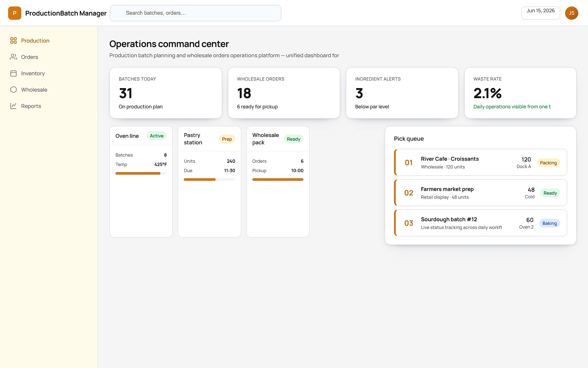The width and height of the screenshot is (588, 368).
Task: Open Inventory from sidebar
Action: (x=49, y=73)
